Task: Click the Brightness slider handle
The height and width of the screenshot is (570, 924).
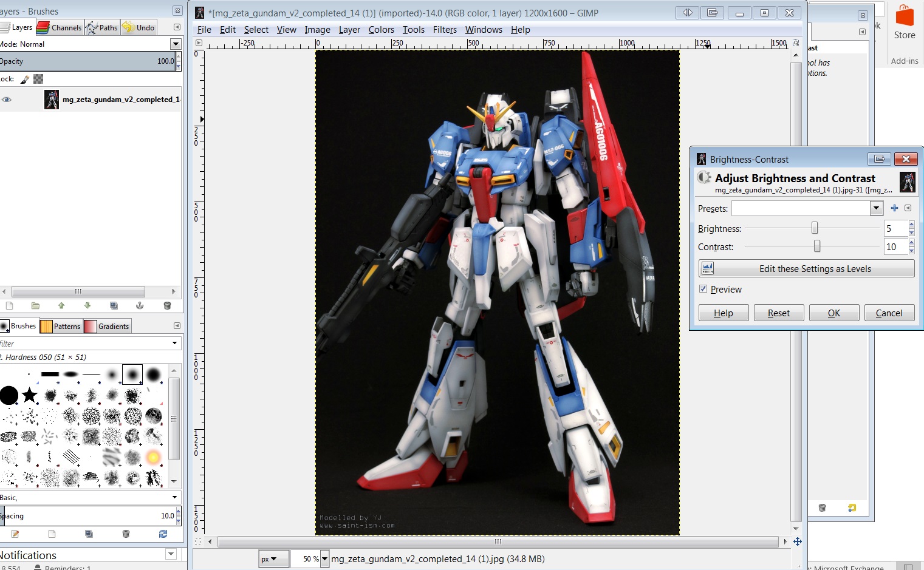Action: pos(815,228)
